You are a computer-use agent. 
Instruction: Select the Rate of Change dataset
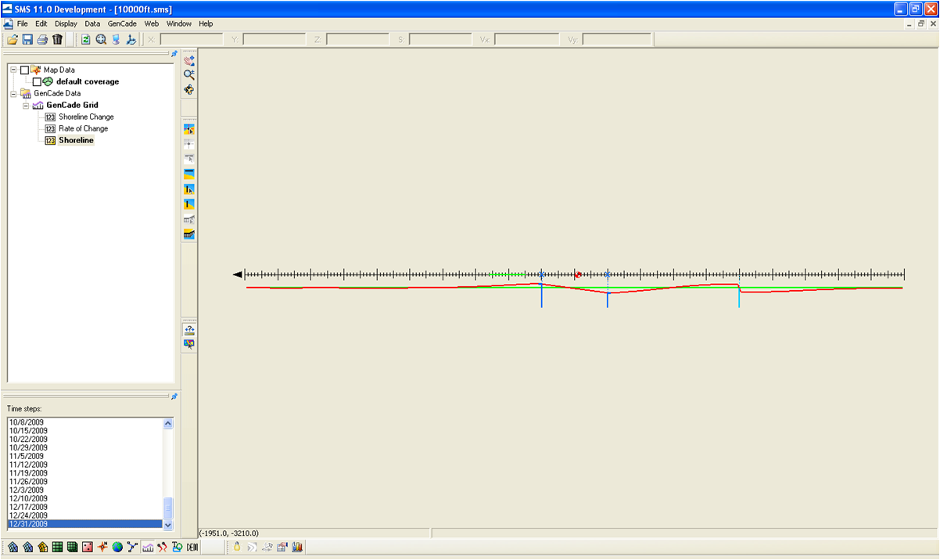click(84, 128)
